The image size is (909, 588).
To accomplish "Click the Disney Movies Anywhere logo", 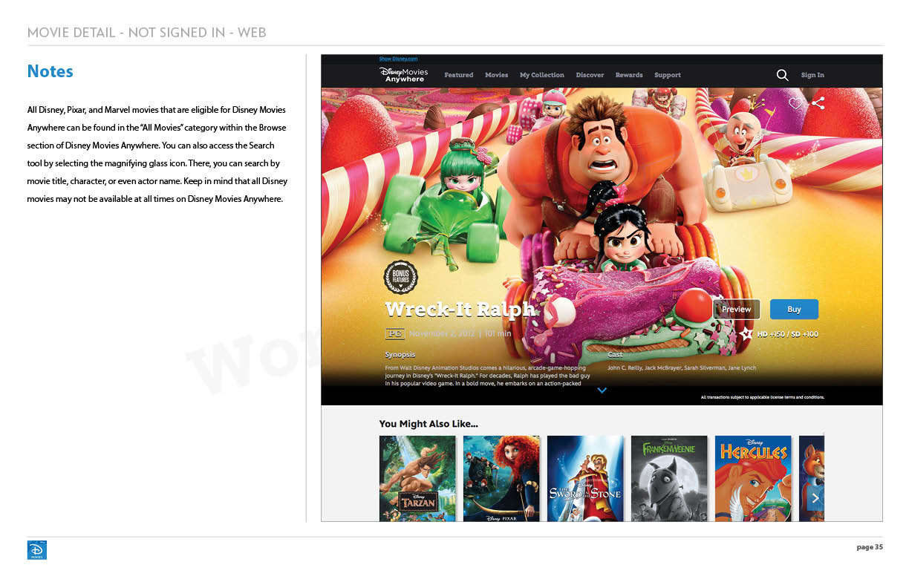I will pyautogui.click(x=404, y=74).
